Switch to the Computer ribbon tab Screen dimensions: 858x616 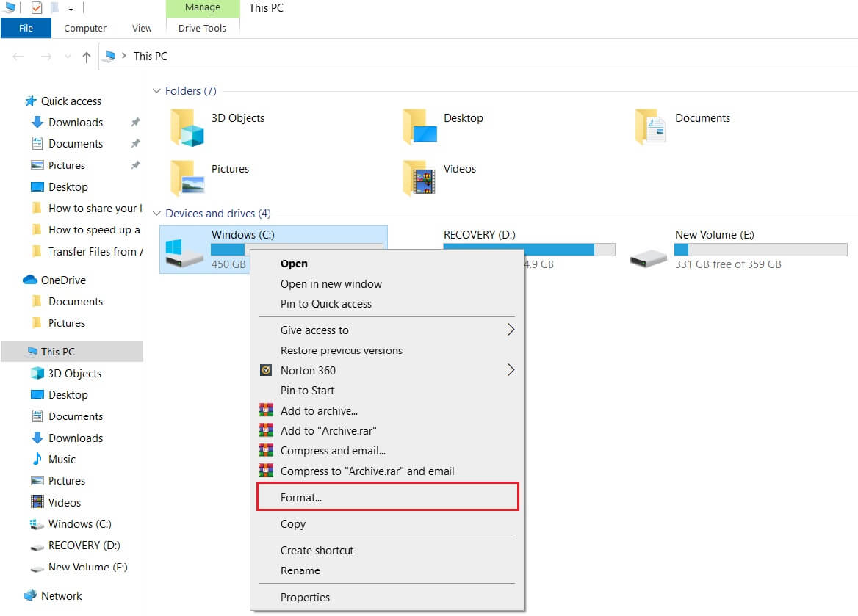click(84, 28)
